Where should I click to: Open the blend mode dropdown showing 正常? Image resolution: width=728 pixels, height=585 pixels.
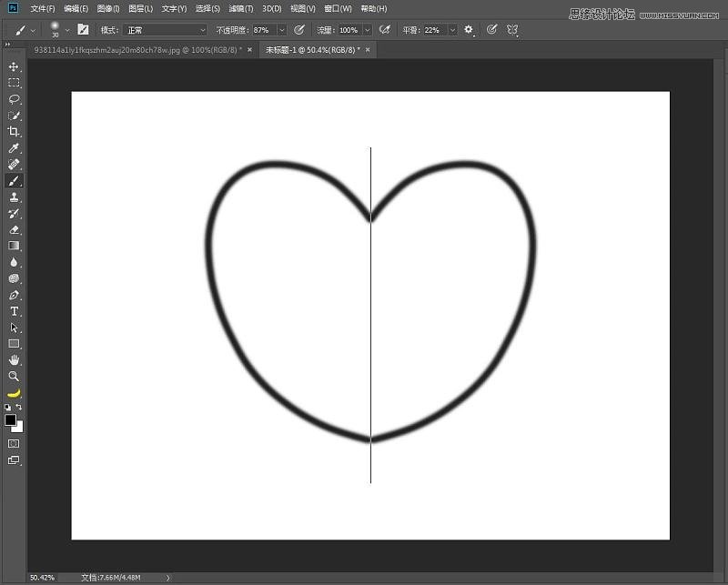pyautogui.click(x=164, y=29)
